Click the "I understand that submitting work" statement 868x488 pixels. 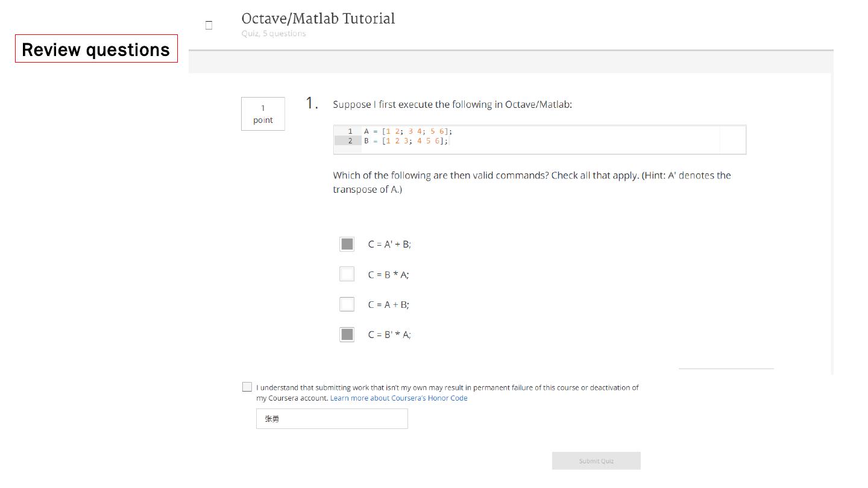[447, 387]
